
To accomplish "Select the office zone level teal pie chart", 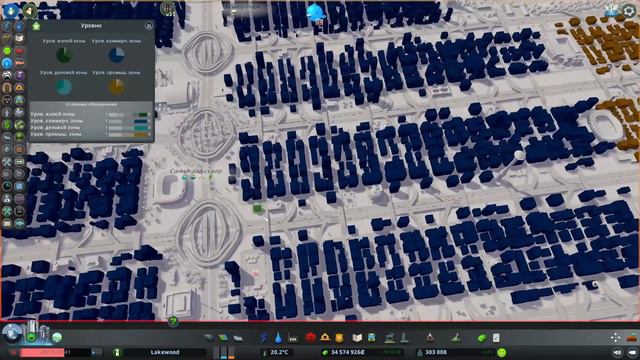I will (x=64, y=87).
